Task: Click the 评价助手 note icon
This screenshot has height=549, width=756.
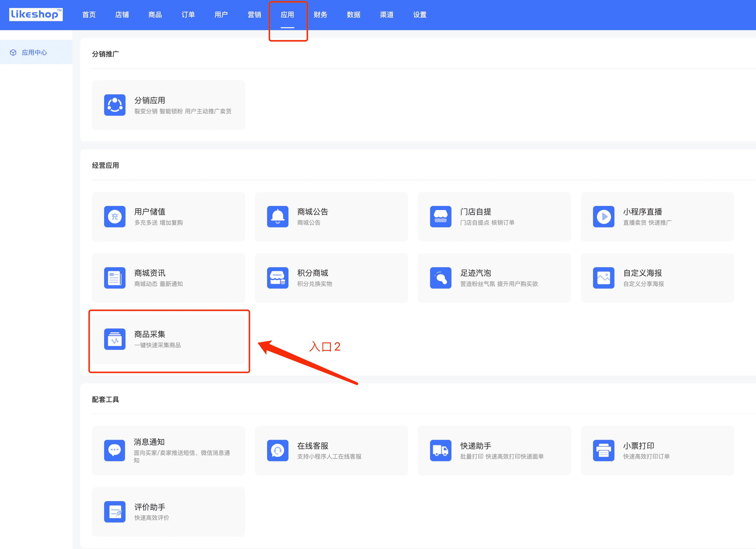Action: 115,512
